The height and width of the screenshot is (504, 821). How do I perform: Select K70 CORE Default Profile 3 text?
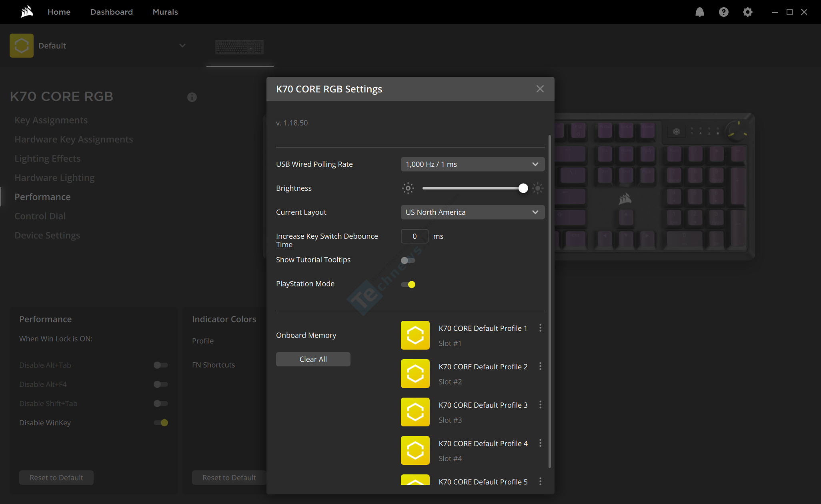click(483, 405)
